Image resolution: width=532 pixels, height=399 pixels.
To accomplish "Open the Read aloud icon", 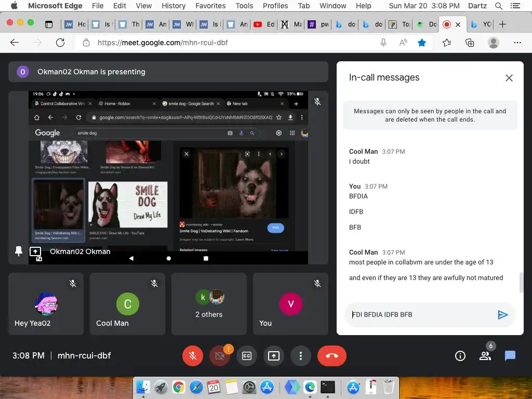I will click(403, 43).
